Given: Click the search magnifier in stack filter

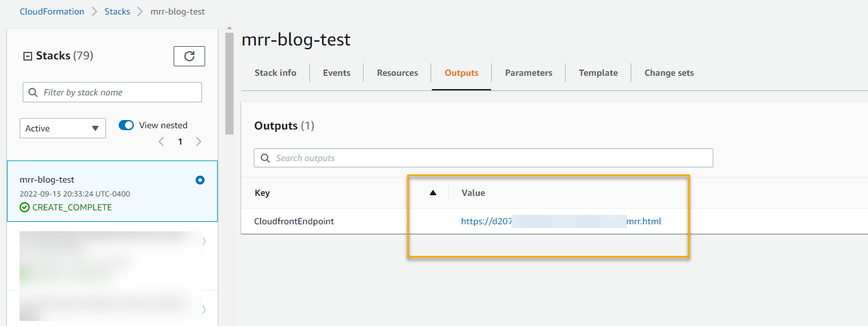Looking at the screenshot, I should (x=33, y=92).
